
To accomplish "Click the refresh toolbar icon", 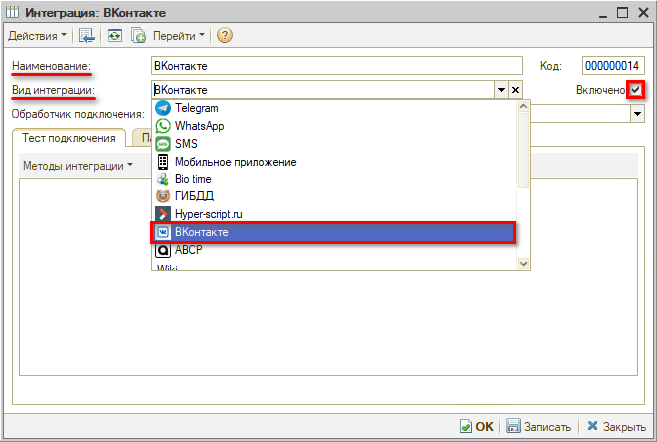I will coord(114,36).
